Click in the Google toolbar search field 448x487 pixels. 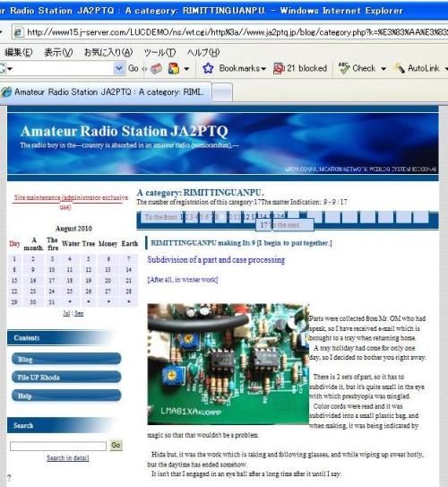(63, 68)
